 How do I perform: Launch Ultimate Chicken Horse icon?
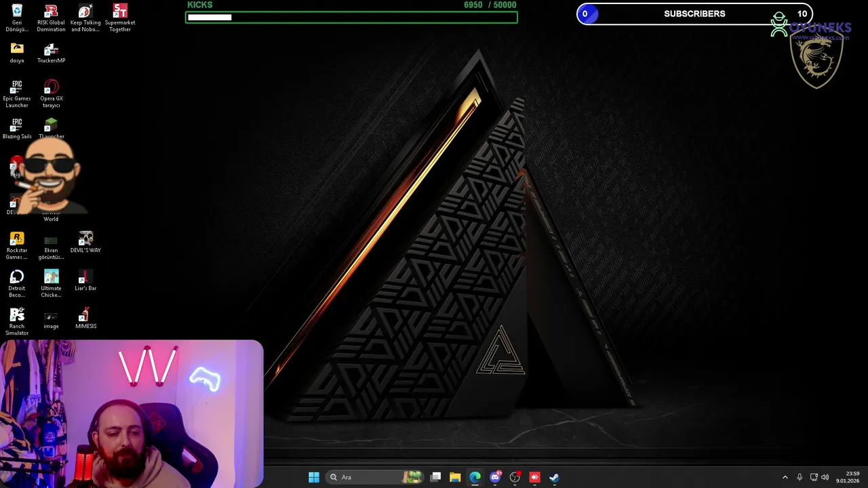(51, 283)
